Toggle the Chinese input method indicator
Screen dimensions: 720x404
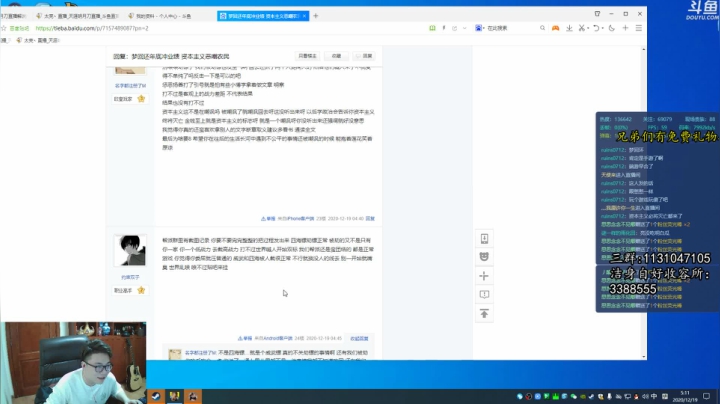(654, 396)
